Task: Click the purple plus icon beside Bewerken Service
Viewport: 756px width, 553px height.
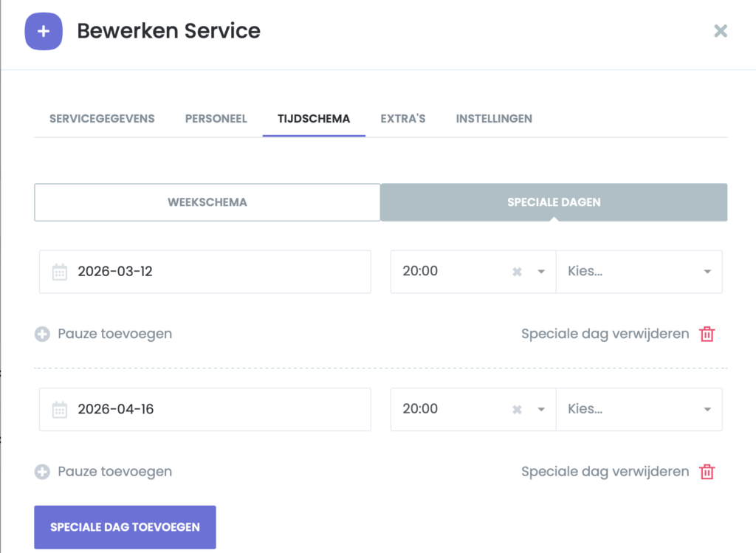Action: click(x=44, y=32)
